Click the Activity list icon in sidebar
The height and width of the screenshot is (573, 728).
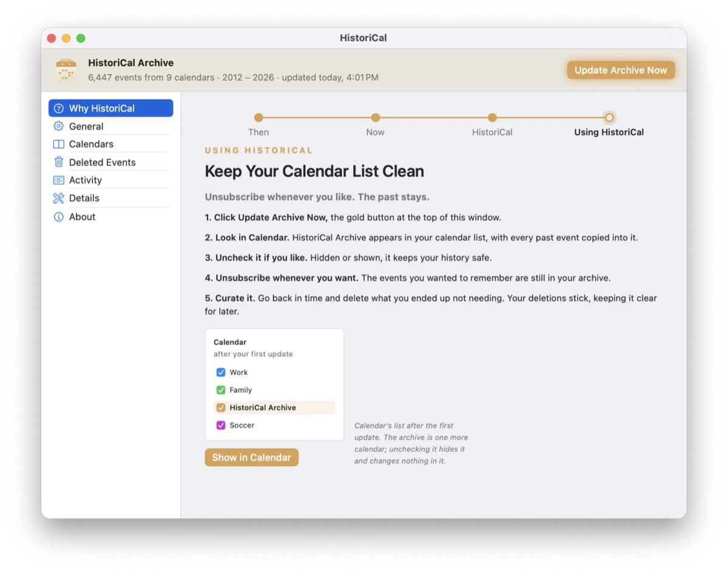click(x=59, y=180)
